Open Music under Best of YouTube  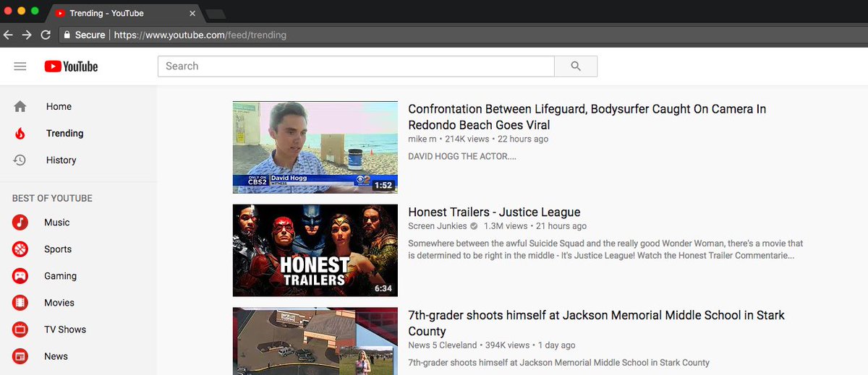78,223
